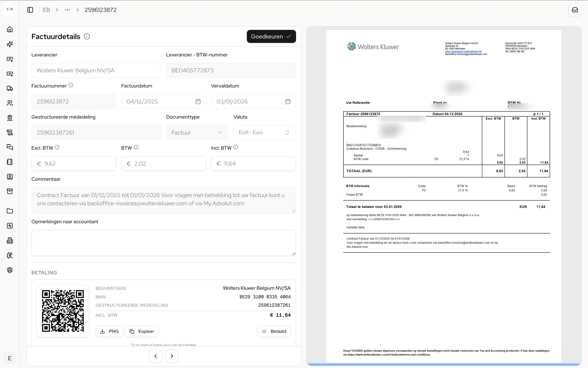Open the contact card icon in sidebar
This screenshot has height=368, width=588.
tap(10, 177)
